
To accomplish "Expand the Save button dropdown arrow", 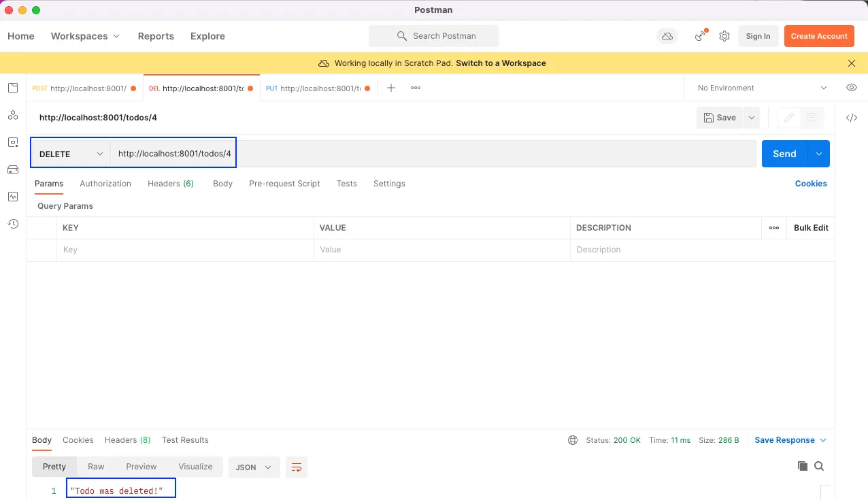I will pos(752,118).
